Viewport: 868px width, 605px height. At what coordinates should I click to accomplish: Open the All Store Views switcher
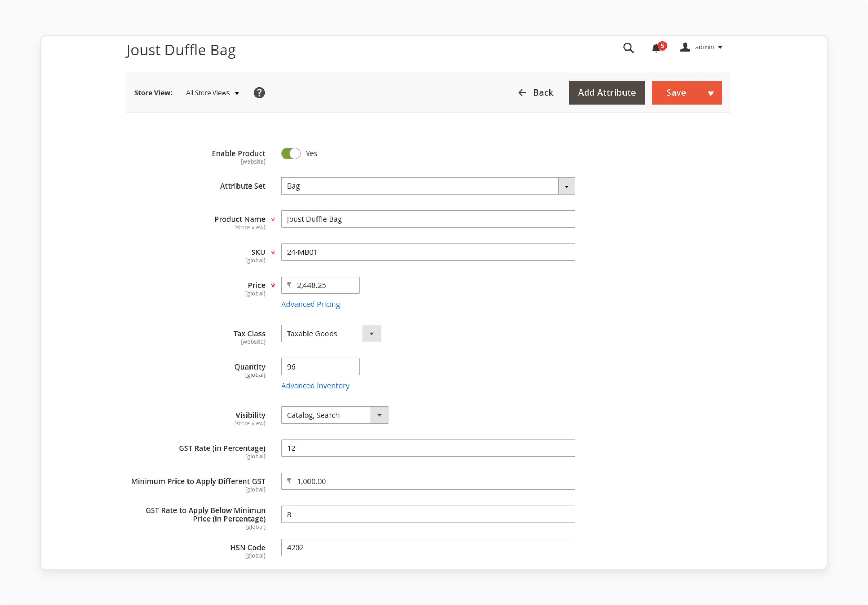coord(212,93)
